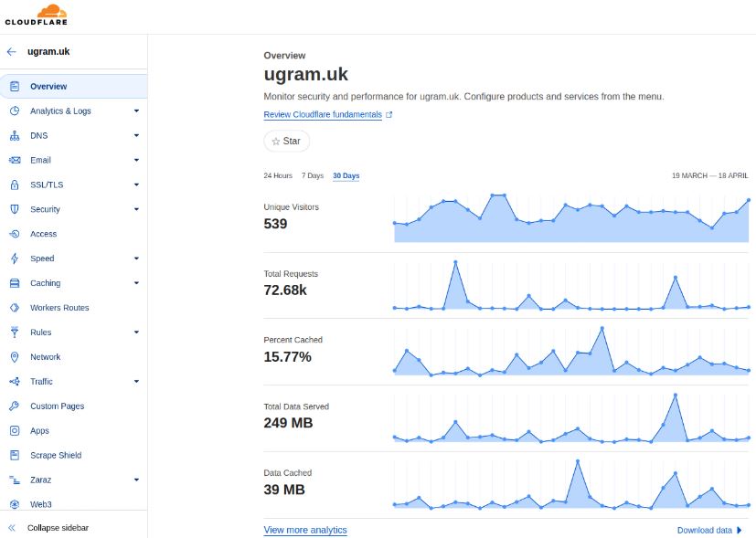This screenshot has height=538, width=756.
Task: Open the Web3 sidebar item
Action: pyautogui.click(x=74, y=504)
